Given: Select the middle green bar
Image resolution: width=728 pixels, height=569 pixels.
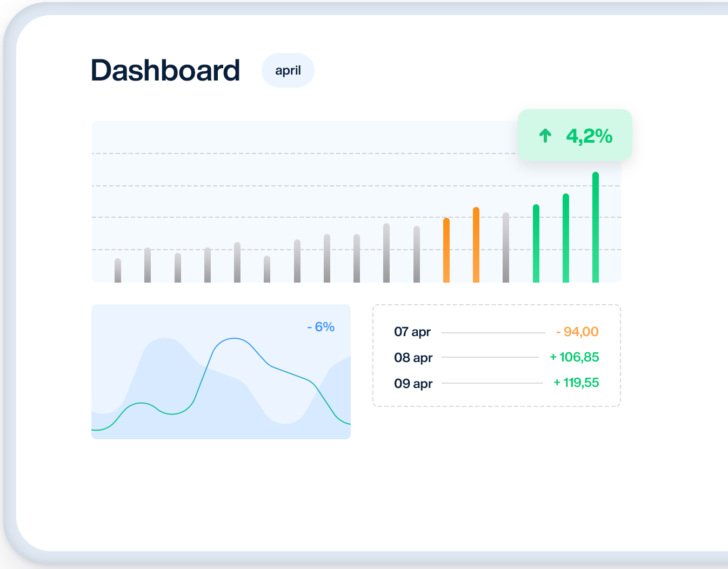Looking at the screenshot, I should pyautogui.click(x=566, y=238).
